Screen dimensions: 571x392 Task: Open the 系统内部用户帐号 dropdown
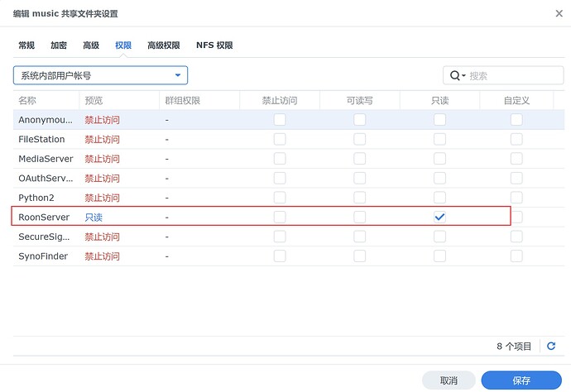[100, 75]
